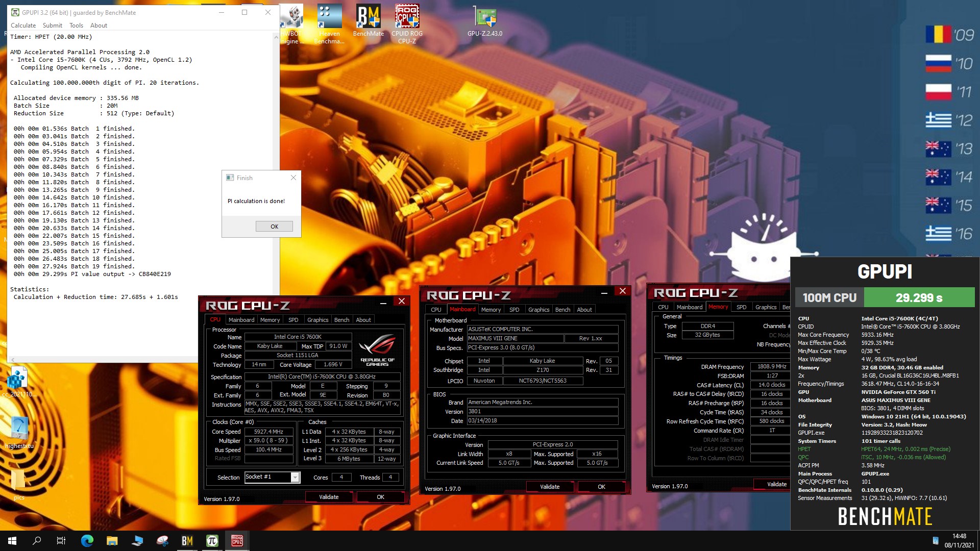Open the Heaven Benchmark desktop shortcut

[x=329, y=23]
